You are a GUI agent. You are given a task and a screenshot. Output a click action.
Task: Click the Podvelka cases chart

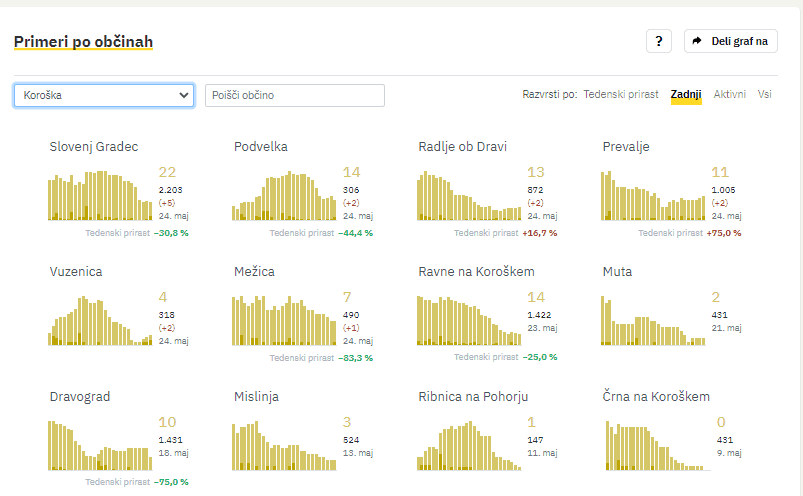point(284,195)
